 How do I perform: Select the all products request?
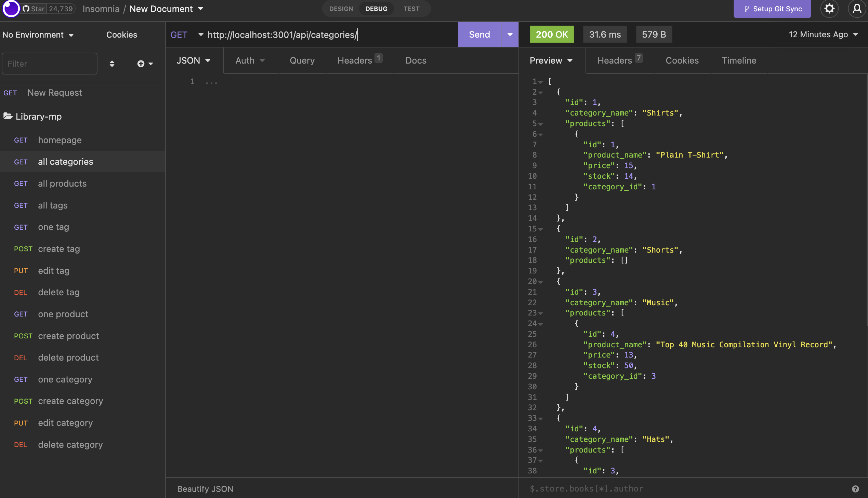tap(62, 184)
